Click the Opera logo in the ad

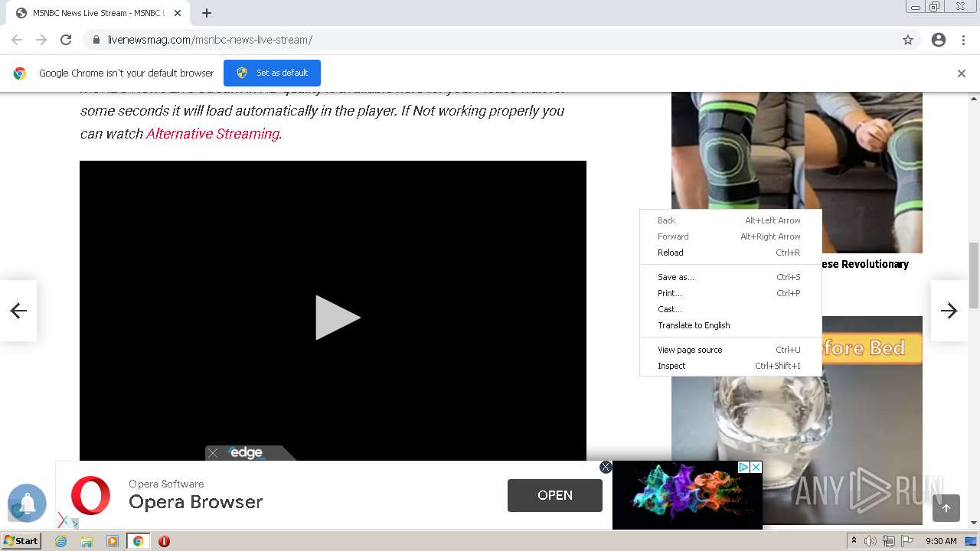(x=90, y=495)
